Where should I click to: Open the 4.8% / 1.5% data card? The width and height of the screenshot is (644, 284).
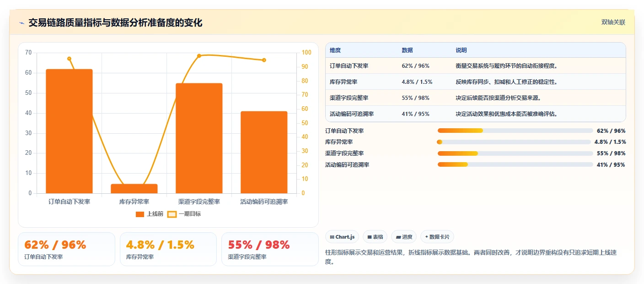point(168,249)
